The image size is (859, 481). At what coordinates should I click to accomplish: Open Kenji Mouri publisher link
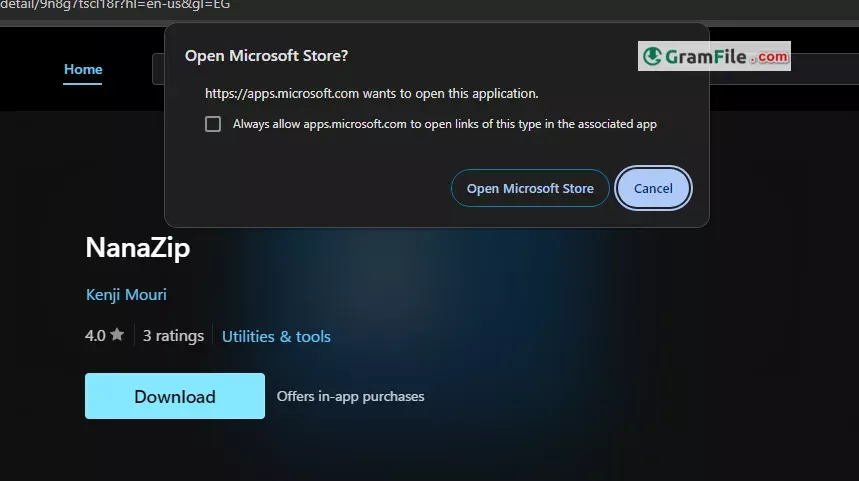(126, 295)
